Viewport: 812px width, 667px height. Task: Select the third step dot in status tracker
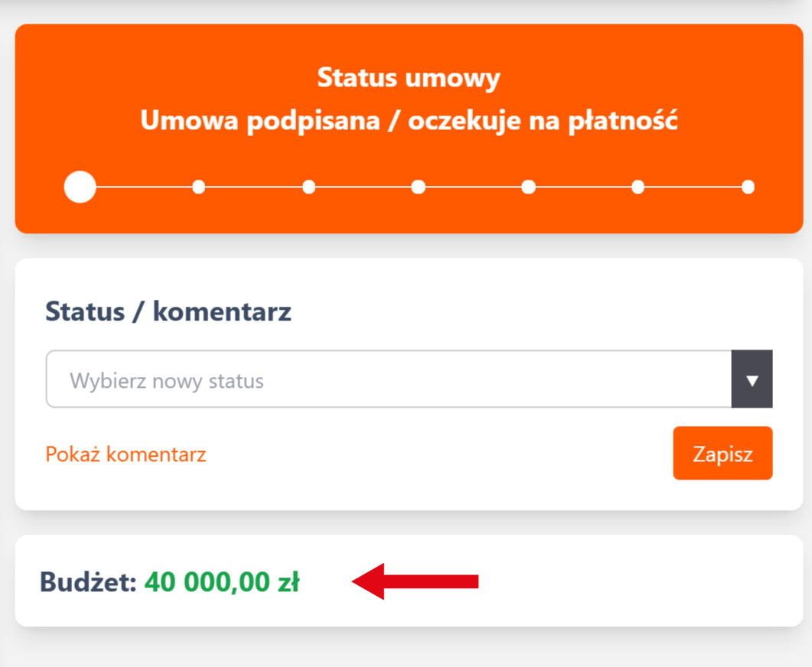click(x=309, y=187)
